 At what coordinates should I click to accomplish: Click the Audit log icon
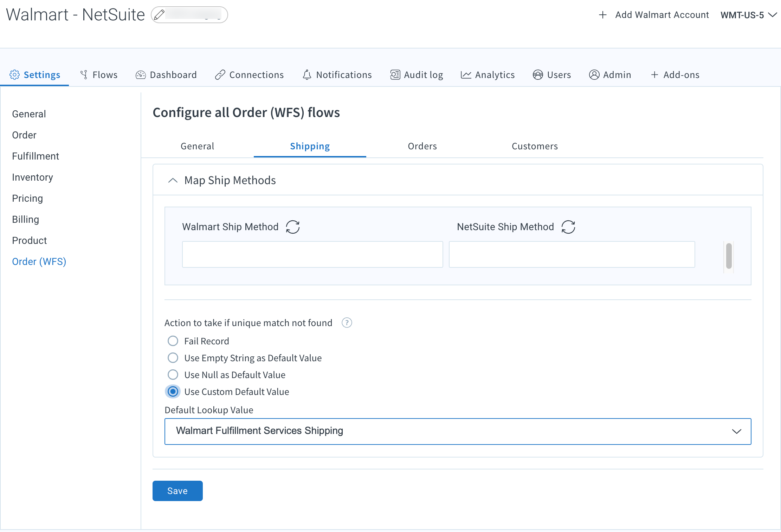395,75
